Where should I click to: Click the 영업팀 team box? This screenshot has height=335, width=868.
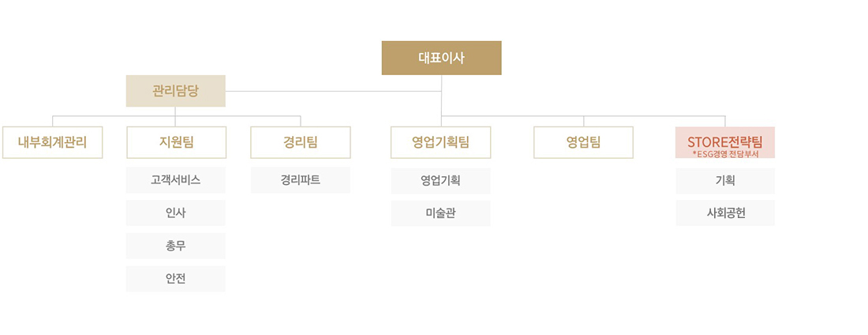(x=583, y=142)
